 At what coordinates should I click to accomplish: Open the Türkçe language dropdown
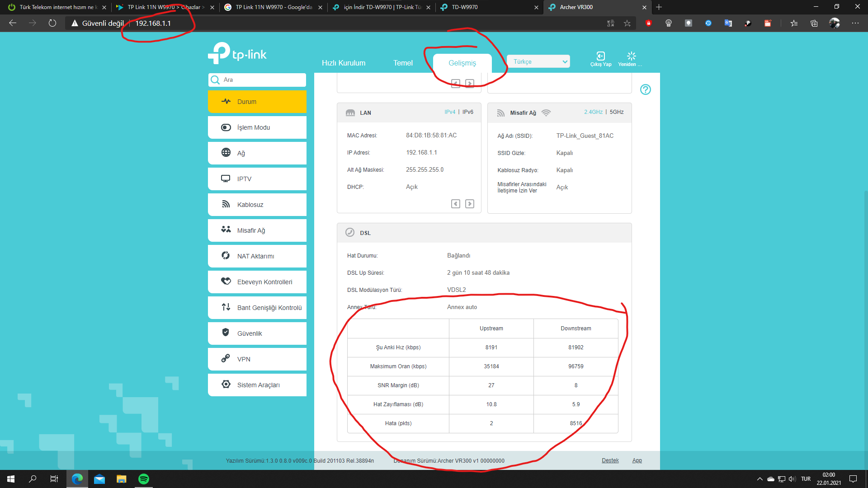538,61
